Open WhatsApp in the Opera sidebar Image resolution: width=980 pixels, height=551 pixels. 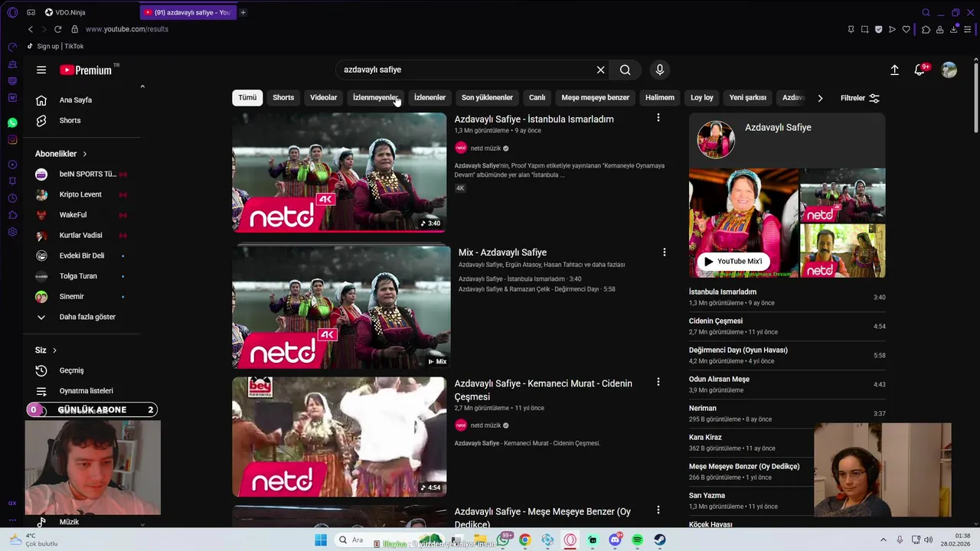(12, 122)
